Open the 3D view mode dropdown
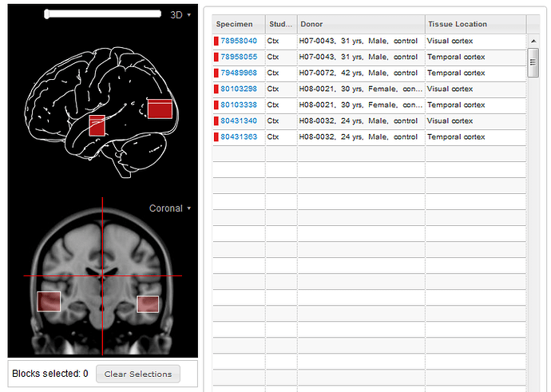This screenshot has height=392, width=551. tap(180, 15)
